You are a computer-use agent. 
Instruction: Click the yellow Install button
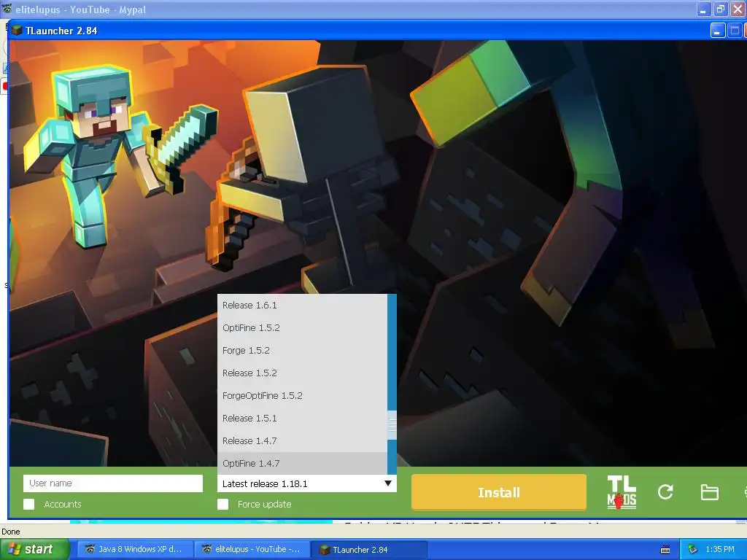499,492
